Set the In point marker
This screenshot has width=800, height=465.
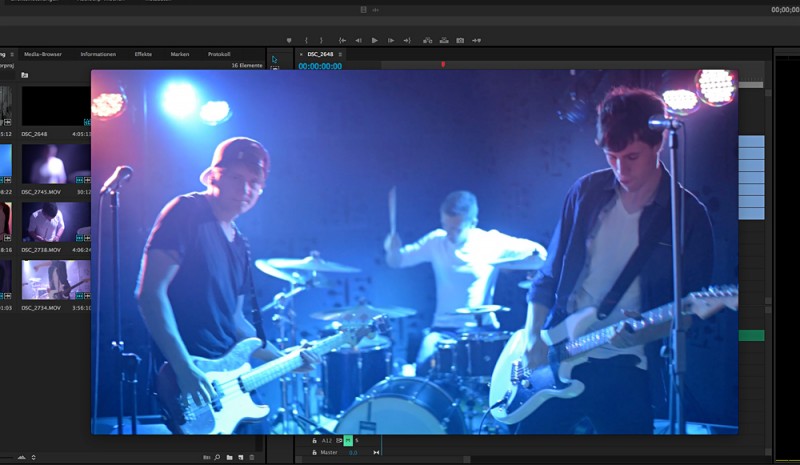[306, 40]
